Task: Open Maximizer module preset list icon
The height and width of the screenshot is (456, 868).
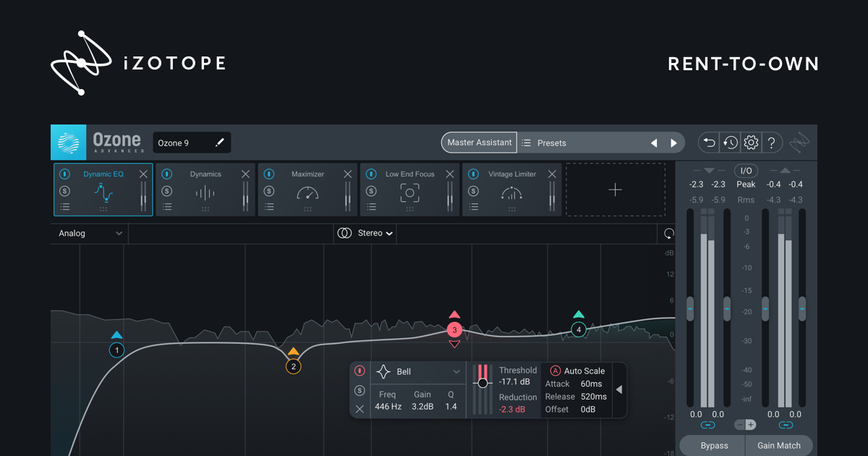Action: click(269, 207)
